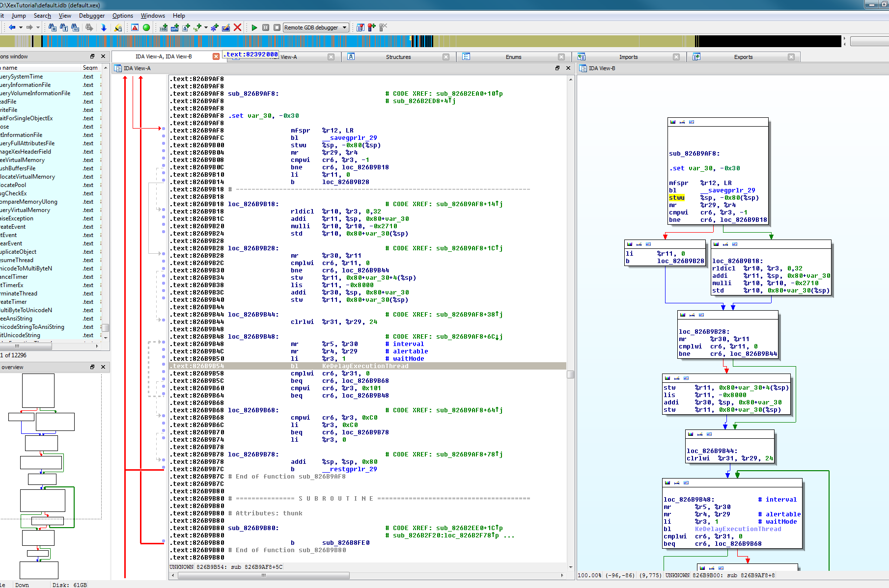Click the Stop process square button
Image resolution: width=889 pixels, height=588 pixels.
point(277,27)
